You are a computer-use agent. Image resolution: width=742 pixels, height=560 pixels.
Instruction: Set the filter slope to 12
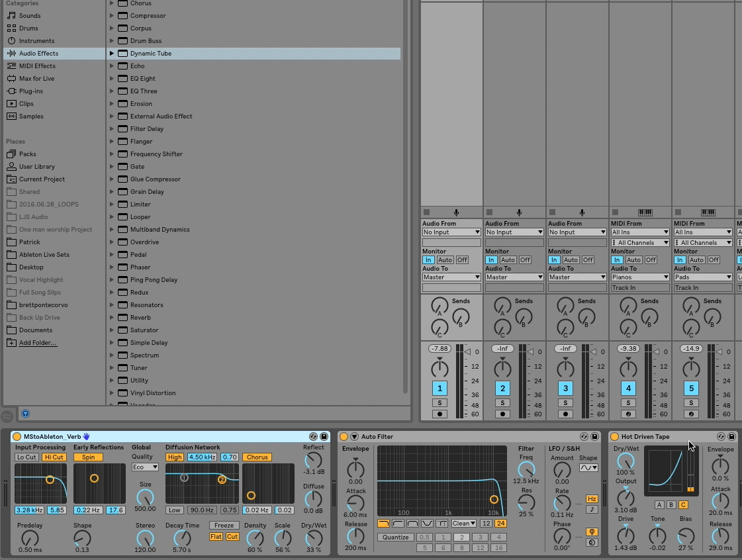point(486,523)
